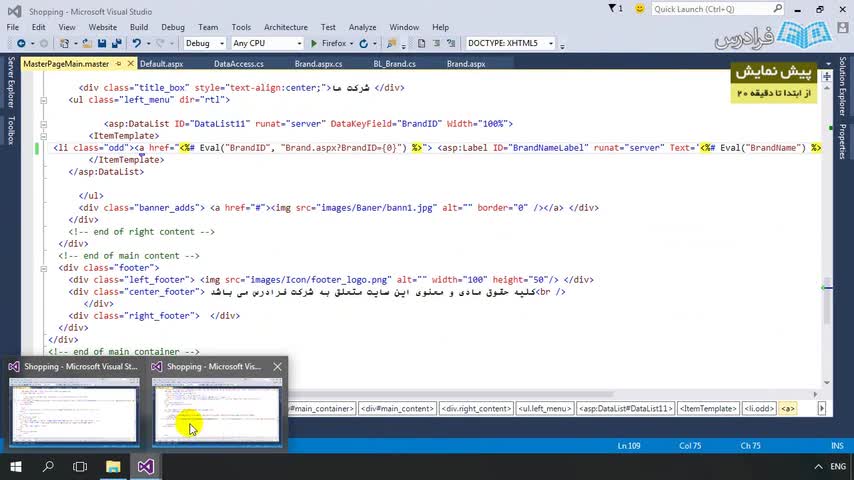Start debugging with the green play icon
This screenshot has width=854, height=480.
[314, 43]
